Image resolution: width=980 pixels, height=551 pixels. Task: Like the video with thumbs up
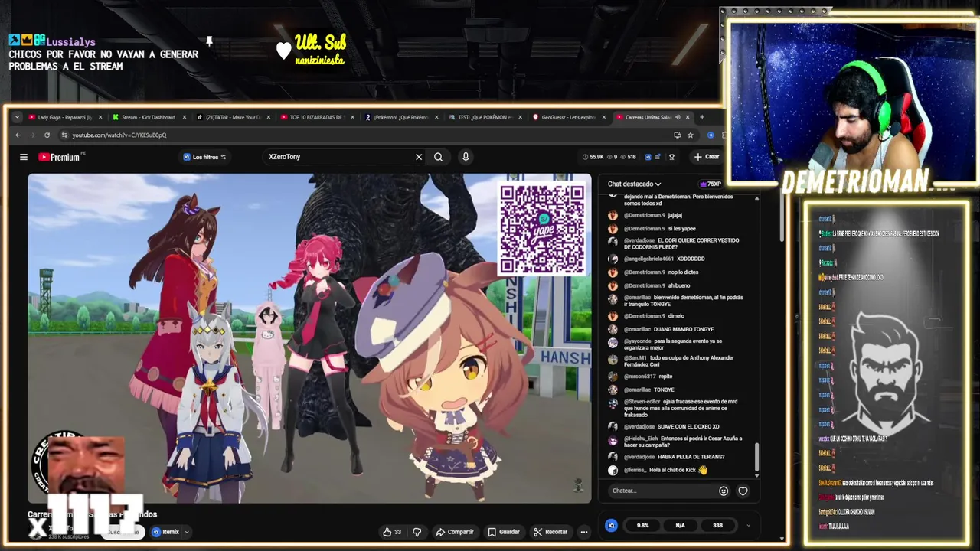point(392,532)
